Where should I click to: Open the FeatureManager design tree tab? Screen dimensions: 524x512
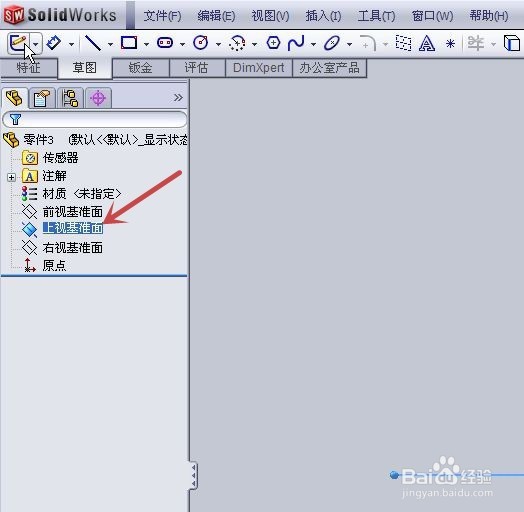14,98
